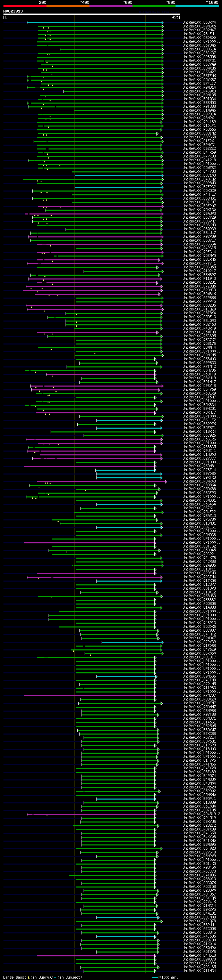Click the hit label UniRef100_Q4FYU3
Viewport: 222px width, 980px height.
199,172
